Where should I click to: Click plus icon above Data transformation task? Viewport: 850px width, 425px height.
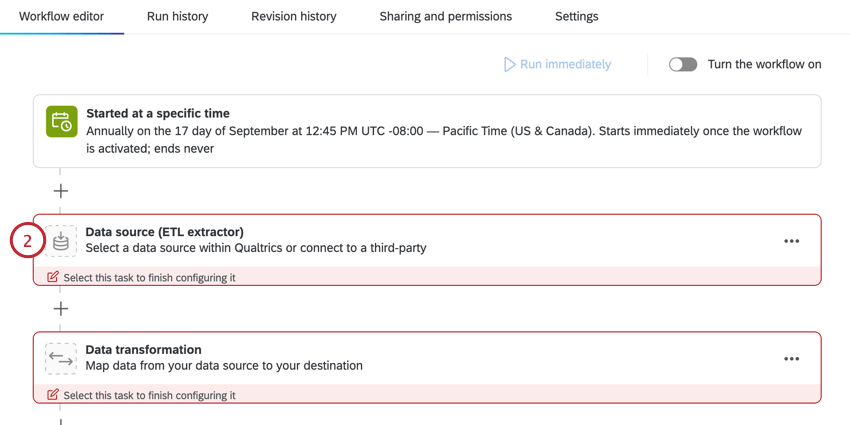point(61,308)
